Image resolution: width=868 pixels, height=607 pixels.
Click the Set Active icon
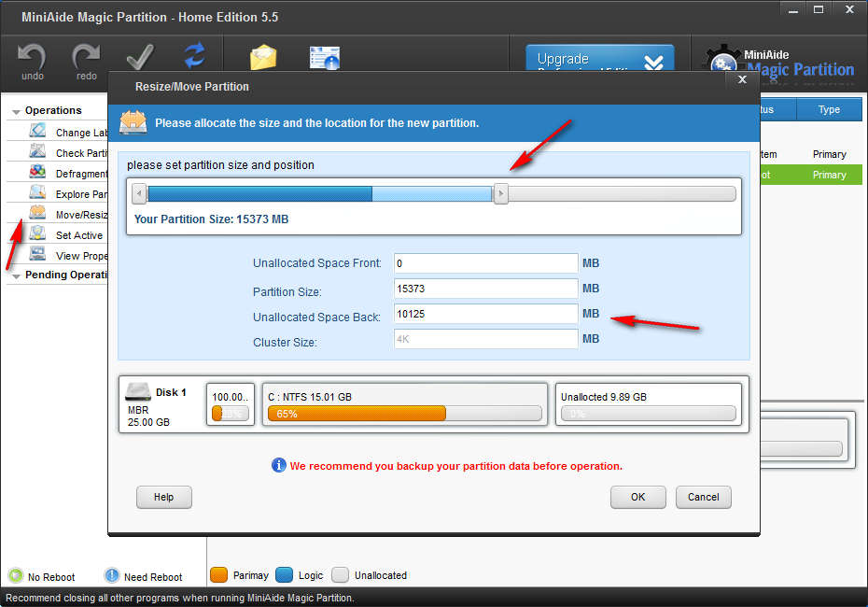pos(37,233)
